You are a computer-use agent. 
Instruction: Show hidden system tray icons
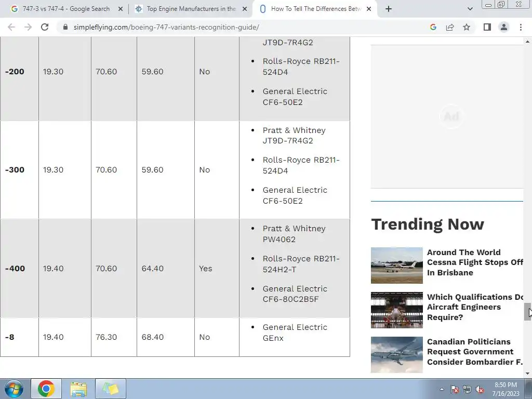point(442,389)
